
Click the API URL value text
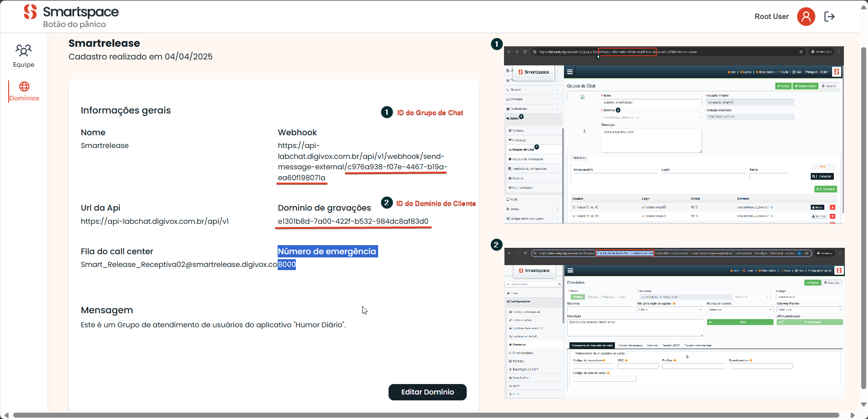(x=155, y=222)
